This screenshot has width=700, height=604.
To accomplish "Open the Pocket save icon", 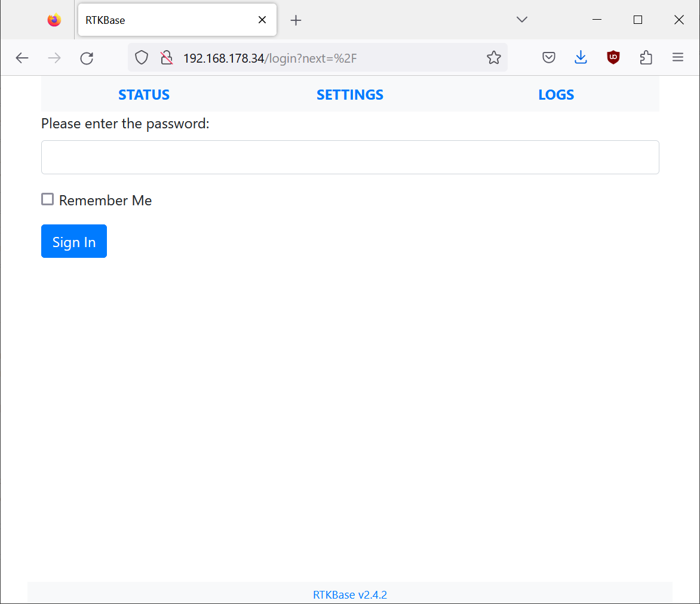I will click(x=549, y=58).
